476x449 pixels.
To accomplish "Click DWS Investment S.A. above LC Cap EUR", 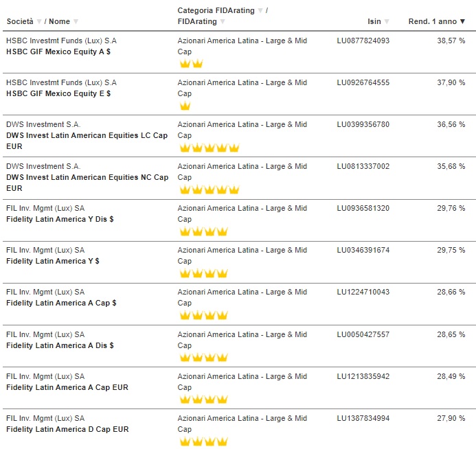I will (43, 124).
